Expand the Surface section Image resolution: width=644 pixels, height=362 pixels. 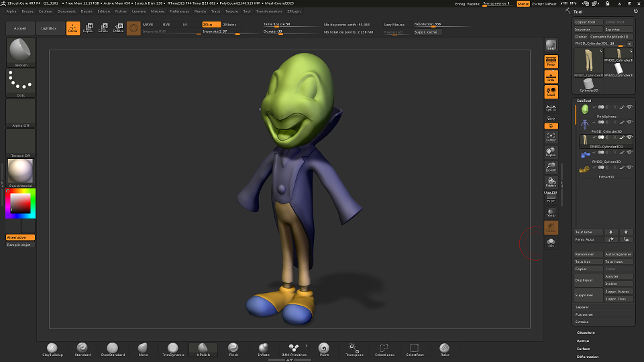pos(583,349)
